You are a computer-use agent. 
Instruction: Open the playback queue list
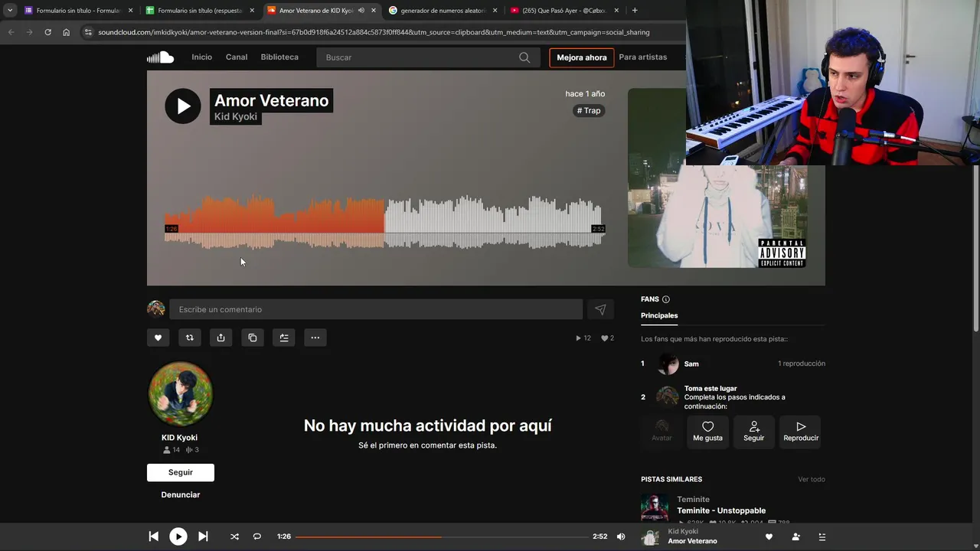pos(822,536)
